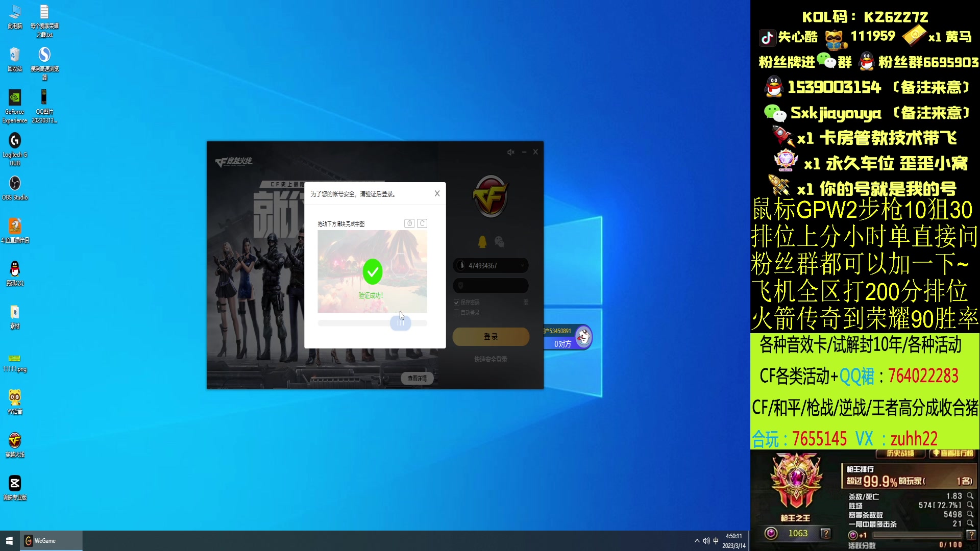Click question mark beside 1063 points
The height and width of the screenshot is (551, 980).
tap(825, 534)
